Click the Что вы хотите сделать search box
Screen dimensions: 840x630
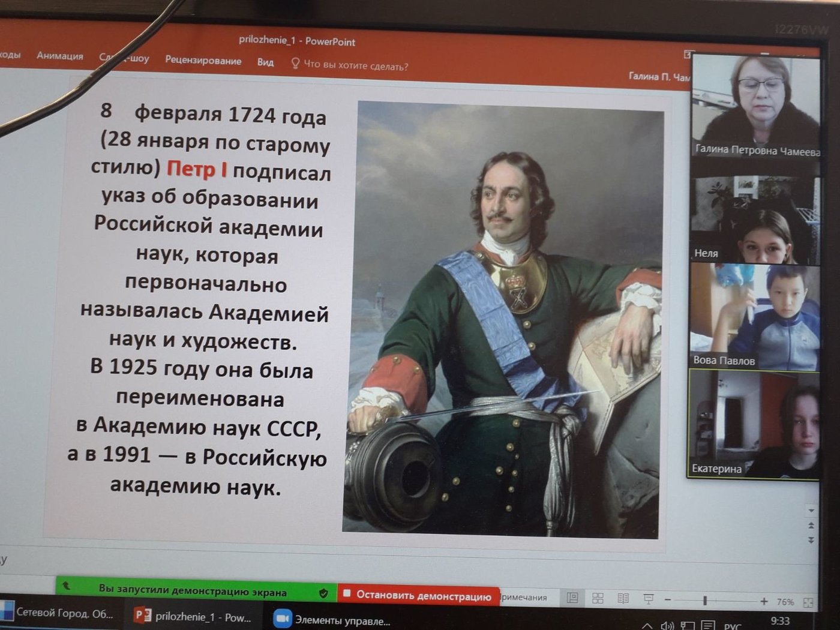coord(356,65)
